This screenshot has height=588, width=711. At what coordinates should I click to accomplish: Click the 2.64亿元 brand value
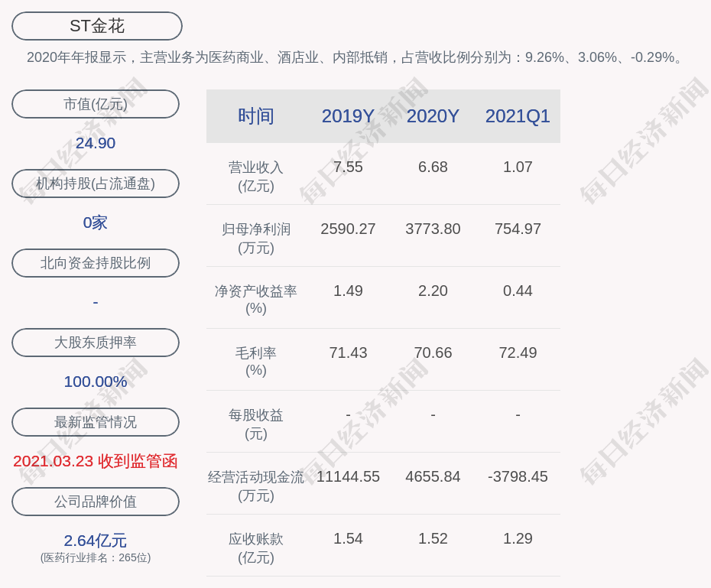tap(96, 541)
